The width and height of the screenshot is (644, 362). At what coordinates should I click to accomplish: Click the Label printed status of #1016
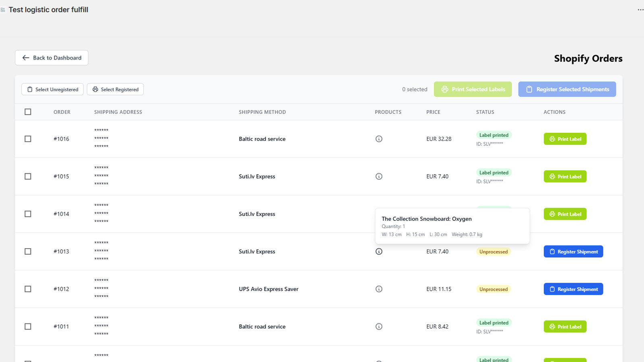pos(494,135)
